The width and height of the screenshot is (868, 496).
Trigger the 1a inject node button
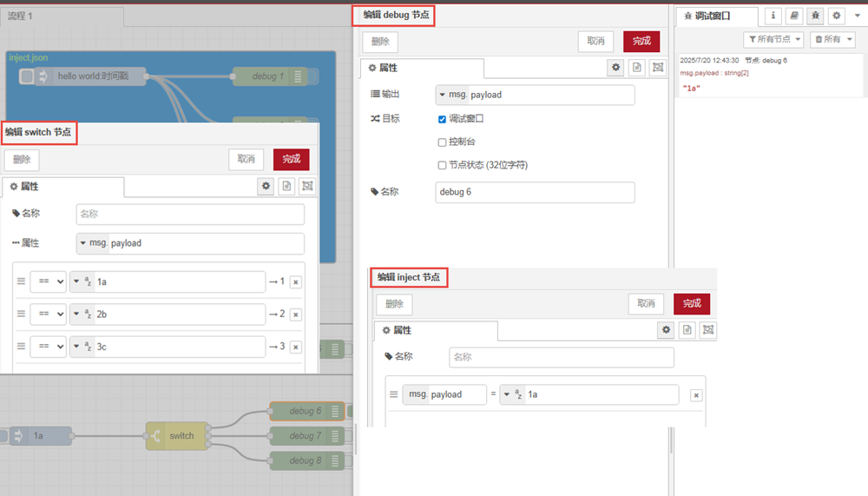point(3,435)
